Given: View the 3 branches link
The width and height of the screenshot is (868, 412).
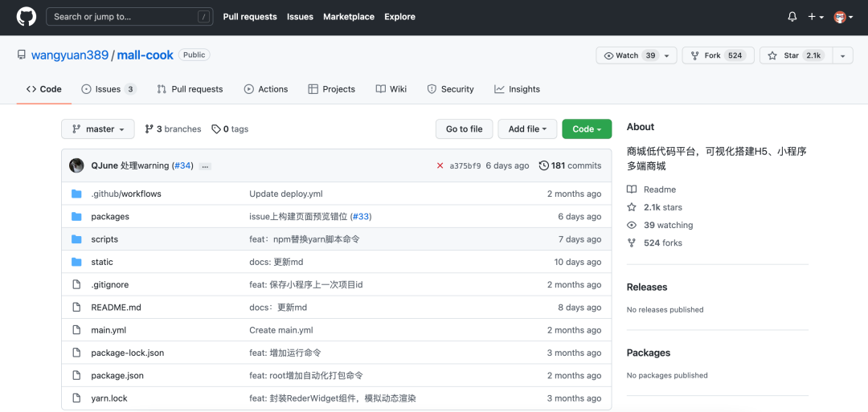Looking at the screenshot, I should coord(174,128).
